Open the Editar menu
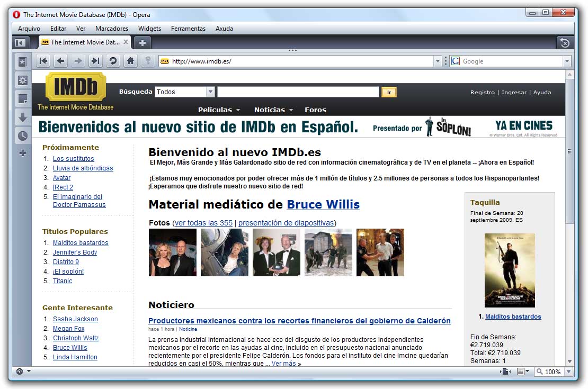Image resolution: width=588 pixels, height=389 pixels. click(58, 29)
